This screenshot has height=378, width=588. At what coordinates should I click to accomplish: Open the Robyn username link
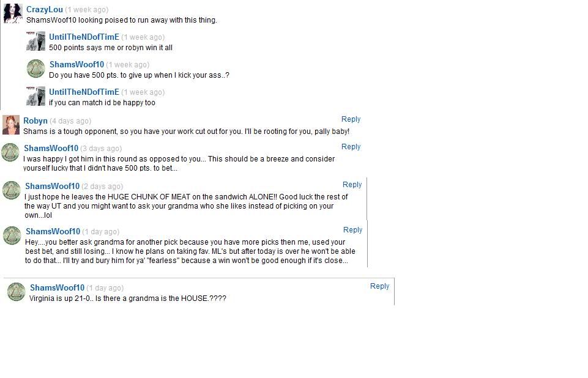[35, 120]
